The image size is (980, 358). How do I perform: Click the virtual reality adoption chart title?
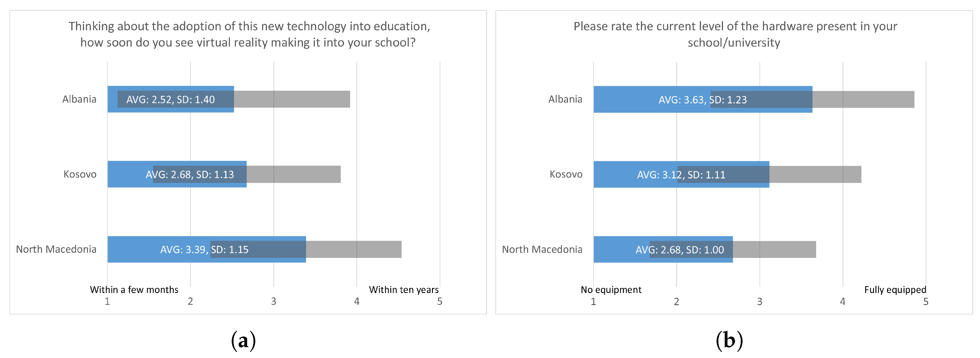(249, 34)
